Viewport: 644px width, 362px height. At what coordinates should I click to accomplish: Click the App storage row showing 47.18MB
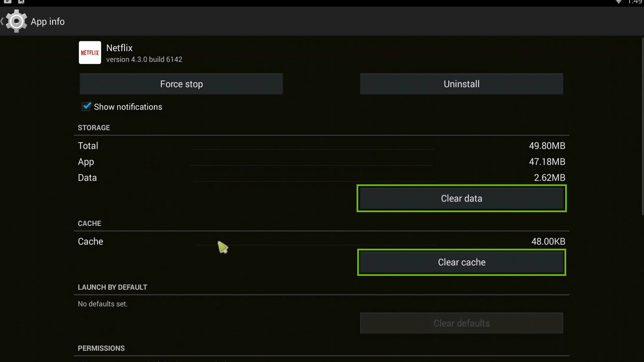pos(321,162)
